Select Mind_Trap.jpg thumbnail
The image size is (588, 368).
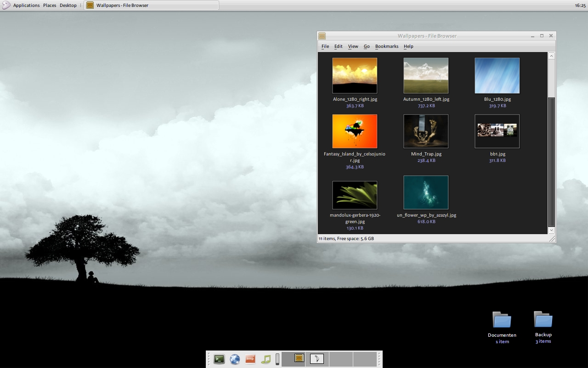pos(426,132)
